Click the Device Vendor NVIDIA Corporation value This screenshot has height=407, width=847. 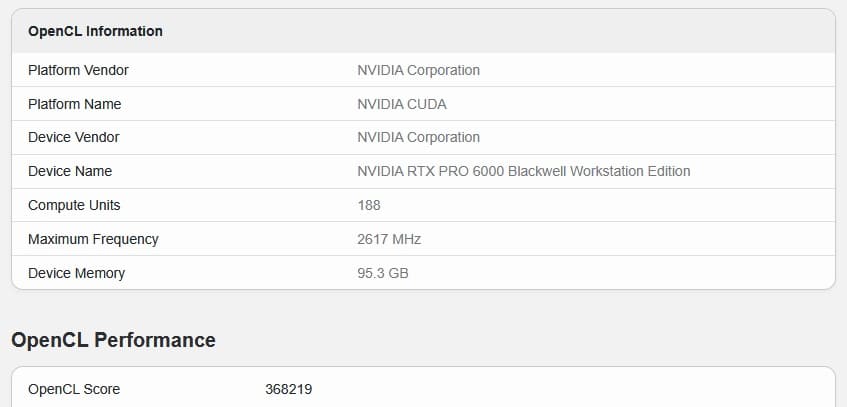click(x=418, y=137)
